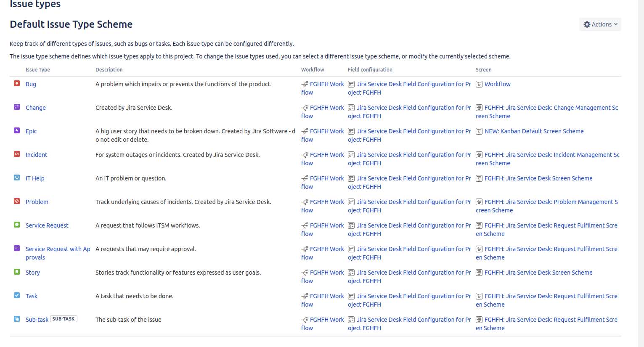Click the red Bug issue type icon

point(17,83)
